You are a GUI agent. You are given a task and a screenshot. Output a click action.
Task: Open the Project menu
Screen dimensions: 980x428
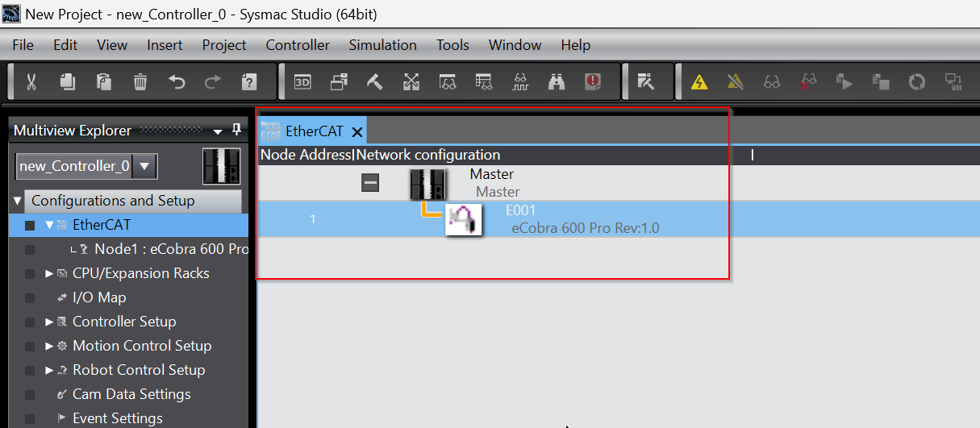(224, 45)
